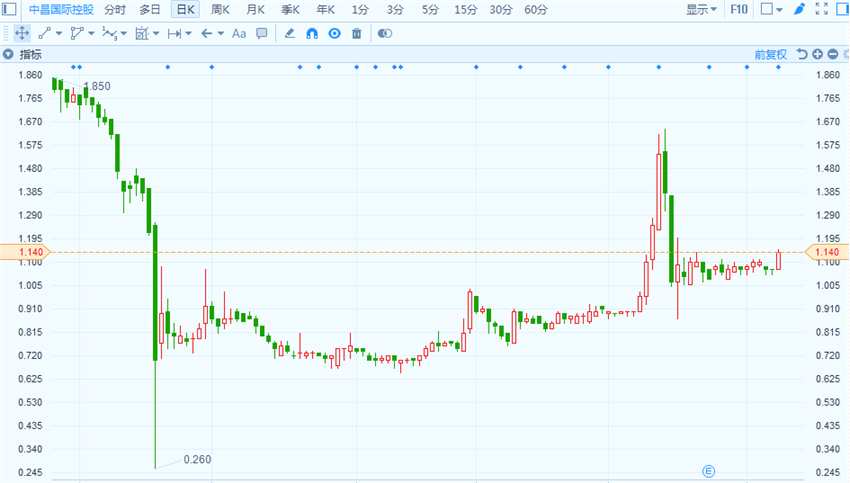Open layout square dropdown arrow

tap(780, 10)
